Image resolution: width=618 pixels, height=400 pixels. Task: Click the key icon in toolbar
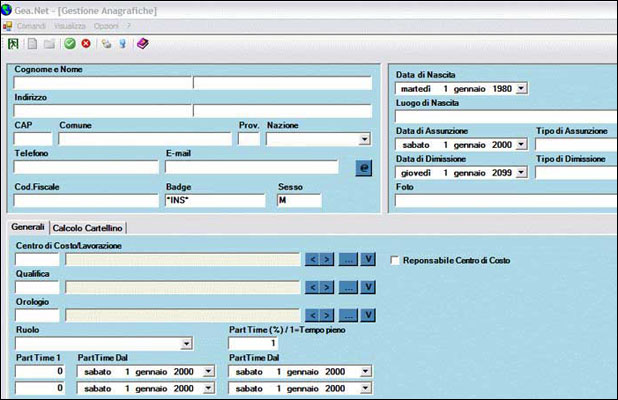122,44
